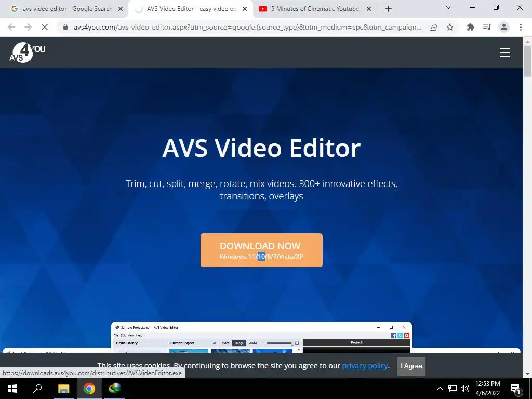Click the DOWNLOAD NOW button
532x399 pixels.
[x=261, y=250]
